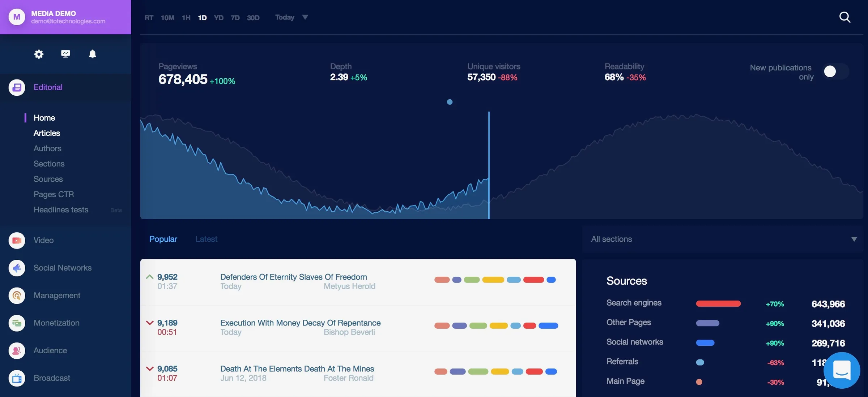This screenshot has height=397, width=868.
Task: Open the Broadcast TV icon
Action: tap(17, 378)
